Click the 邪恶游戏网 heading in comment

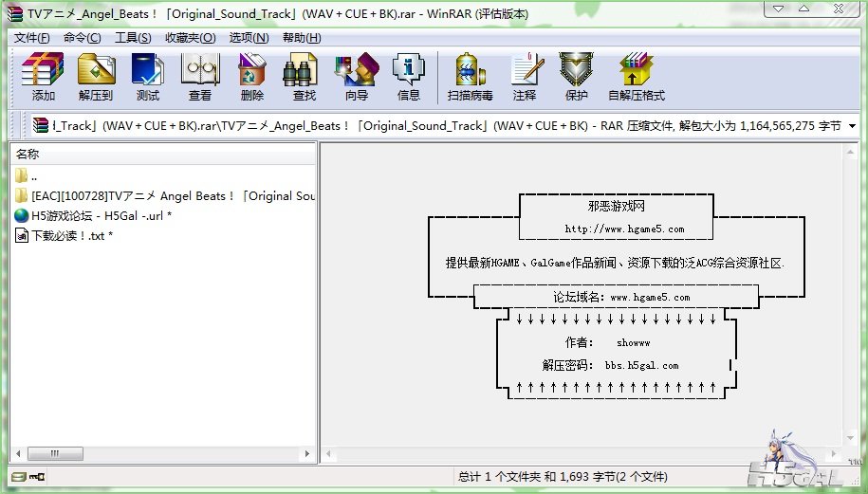[x=616, y=206]
